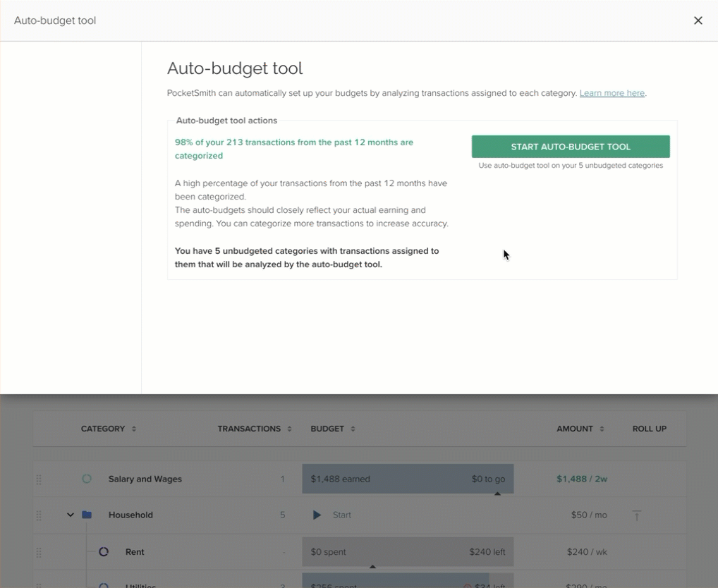Select the Salary and Wages category name
Screen dimensions: 718x588
[145, 479]
